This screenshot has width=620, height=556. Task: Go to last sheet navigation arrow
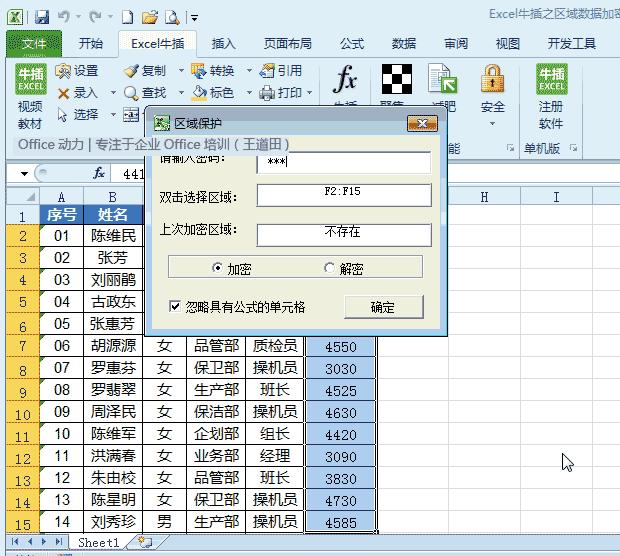point(59,541)
